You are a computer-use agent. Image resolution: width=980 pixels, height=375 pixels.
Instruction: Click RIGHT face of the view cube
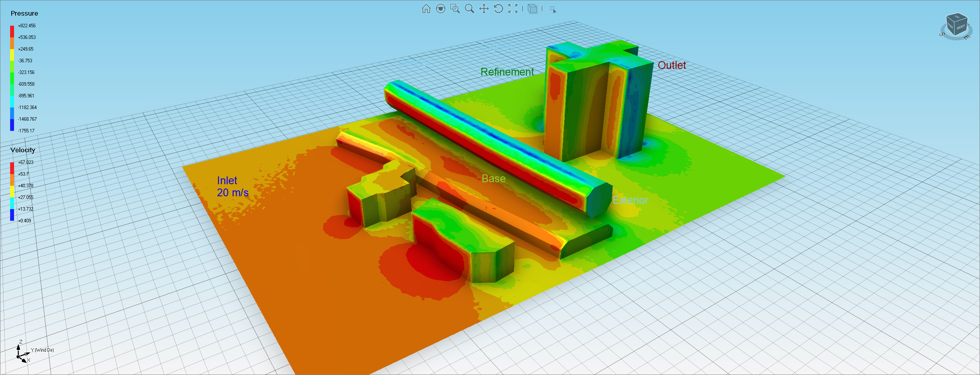pos(961,27)
